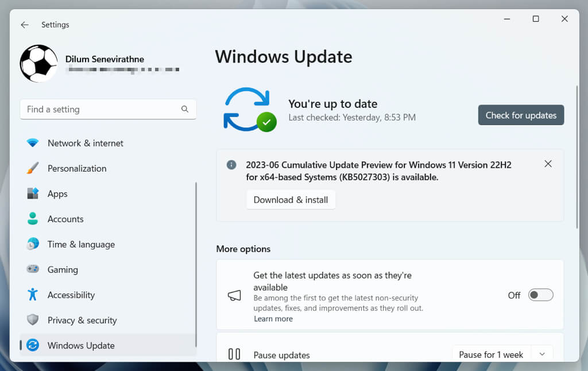Go to Accounts settings
The width and height of the screenshot is (588, 371).
click(108, 219)
